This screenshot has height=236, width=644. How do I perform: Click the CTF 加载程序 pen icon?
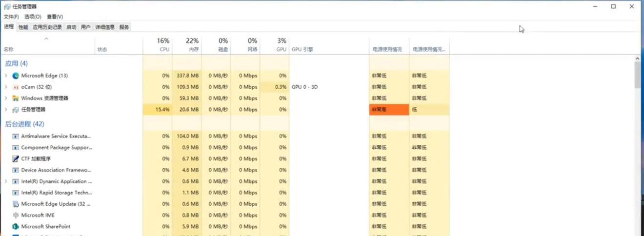coord(16,158)
